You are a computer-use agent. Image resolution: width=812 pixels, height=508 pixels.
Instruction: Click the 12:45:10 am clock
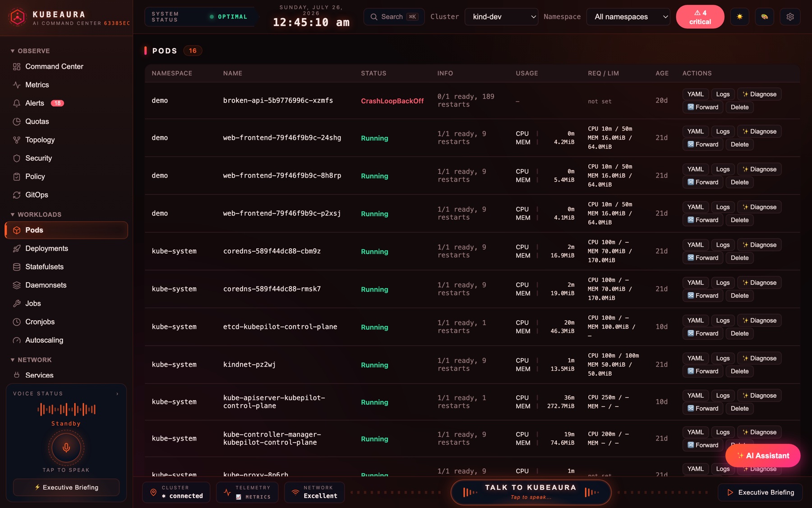pyautogui.click(x=311, y=22)
